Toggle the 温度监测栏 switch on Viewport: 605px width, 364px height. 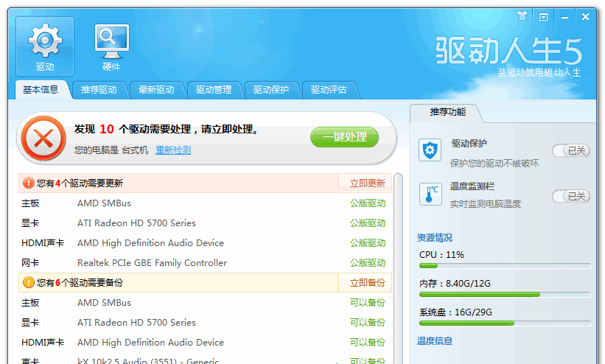(x=571, y=196)
